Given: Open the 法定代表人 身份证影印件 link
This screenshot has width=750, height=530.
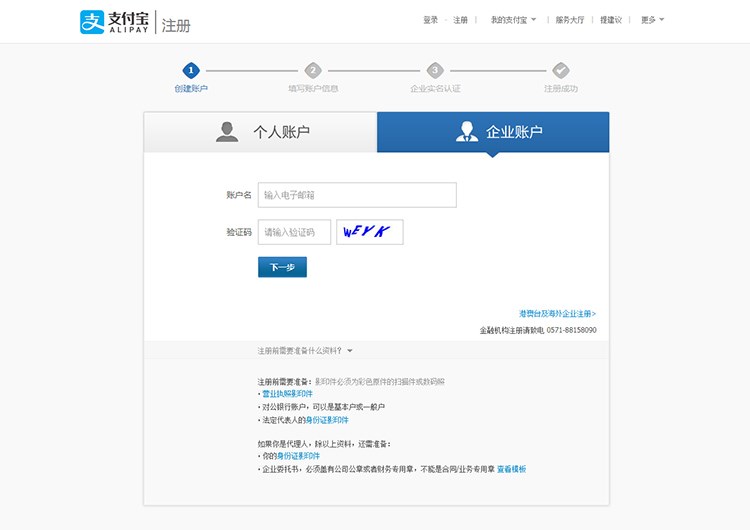Looking at the screenshot, I should click(x=327, y=420).
